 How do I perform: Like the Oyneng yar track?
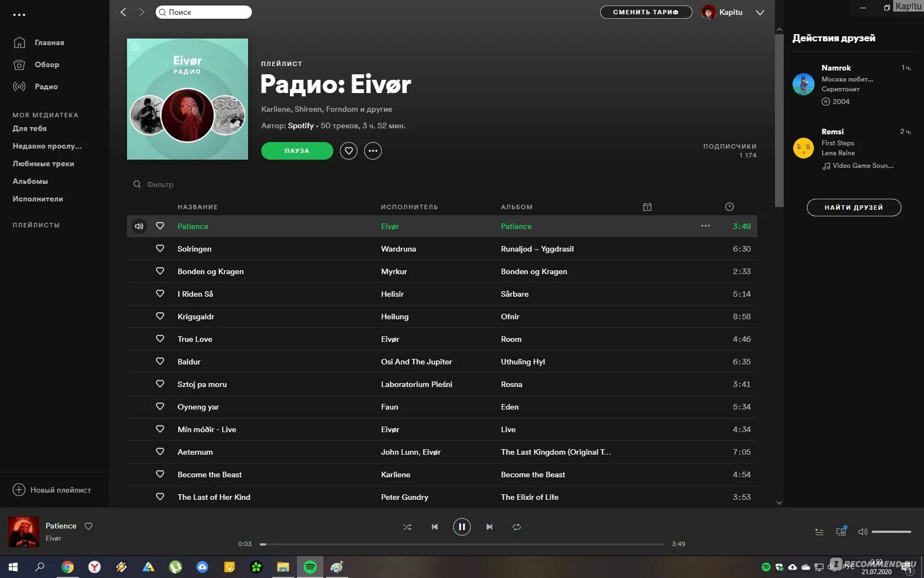tap(160, 406)
